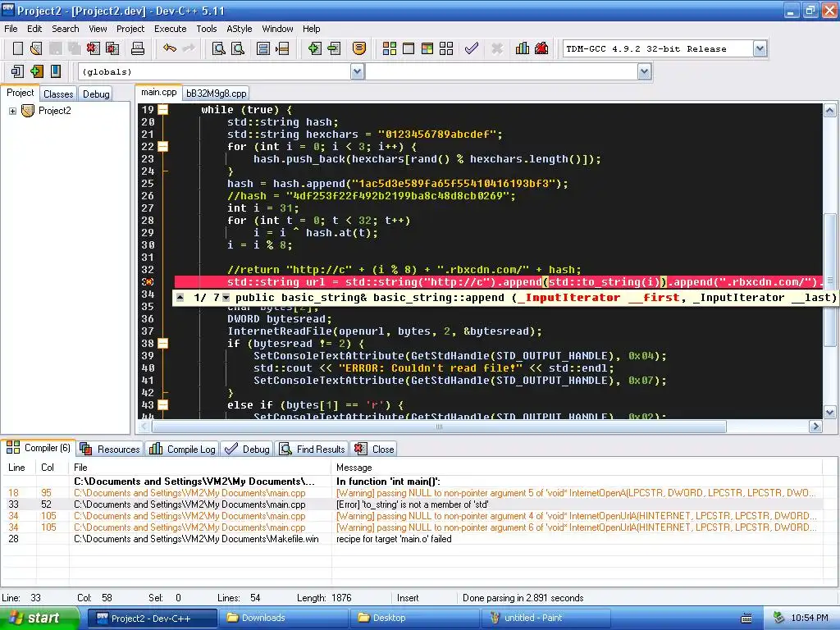Image resolution: width=840 pixels, height=630 pixels.
Task: Click the Add to Project green-plus icon
Action: (x=314, y=48)
